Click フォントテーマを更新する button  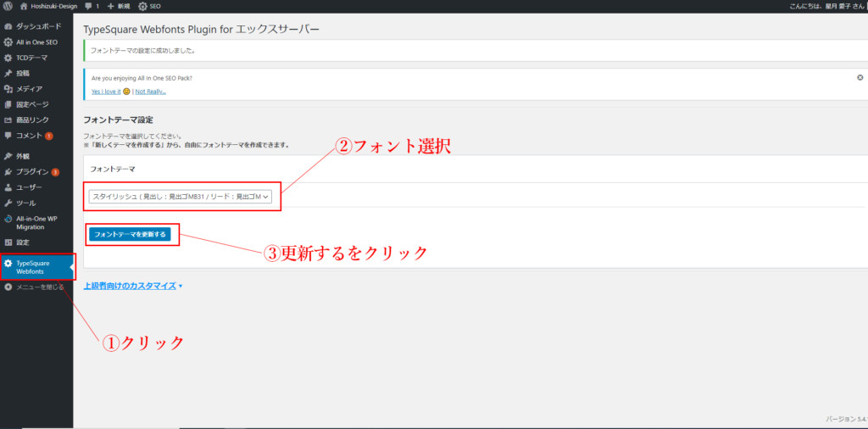pos(130,235)
